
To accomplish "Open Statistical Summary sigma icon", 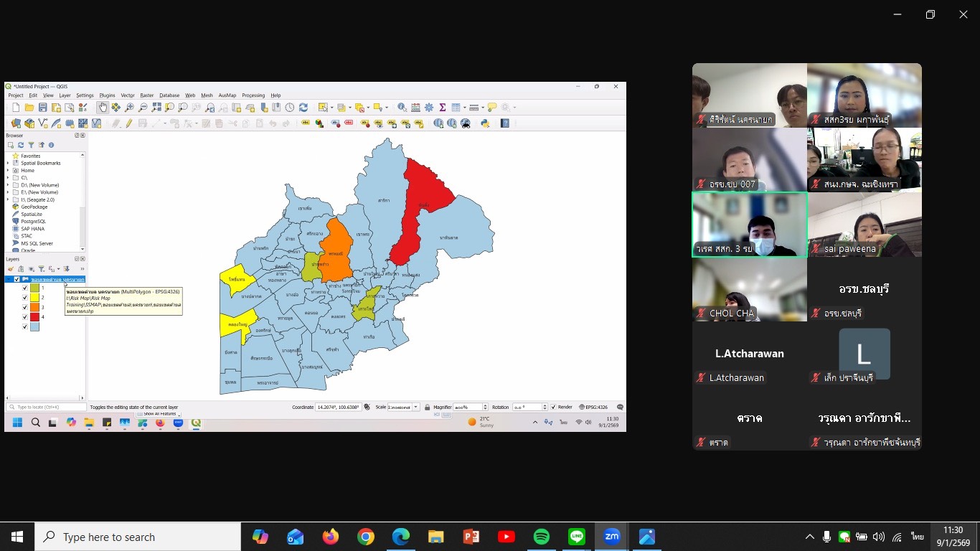I will tap(443, 108).
